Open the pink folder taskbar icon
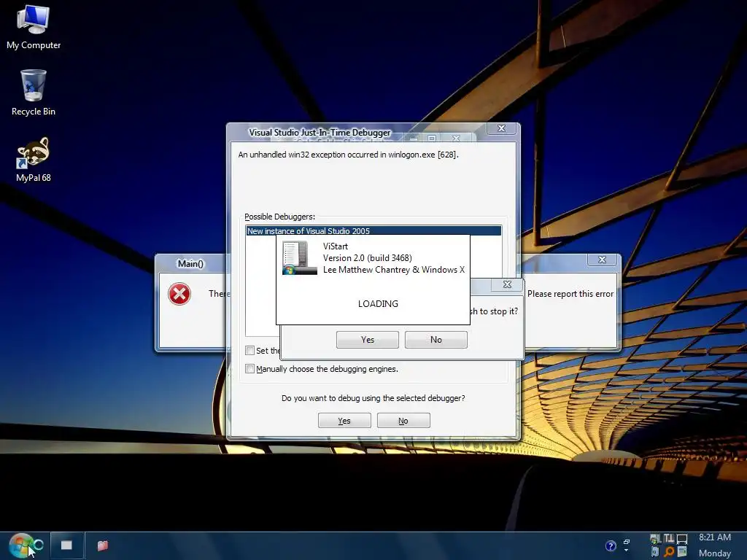 tap(102, 545)
